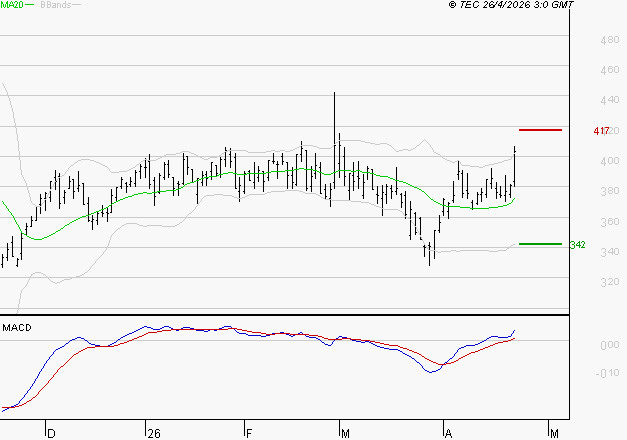The image size is (627, 440).
Task: Click the 342 support value label
Action: pos(577,245)
